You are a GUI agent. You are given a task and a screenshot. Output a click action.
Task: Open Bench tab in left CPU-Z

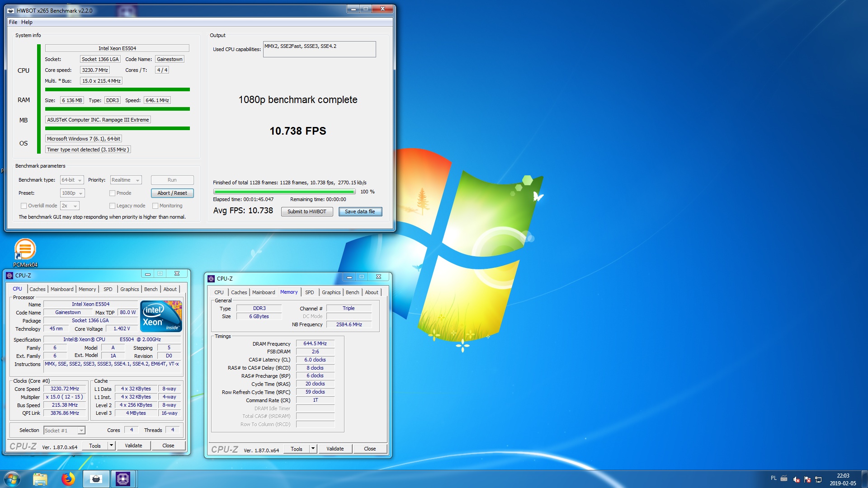[x=151, y=289]
